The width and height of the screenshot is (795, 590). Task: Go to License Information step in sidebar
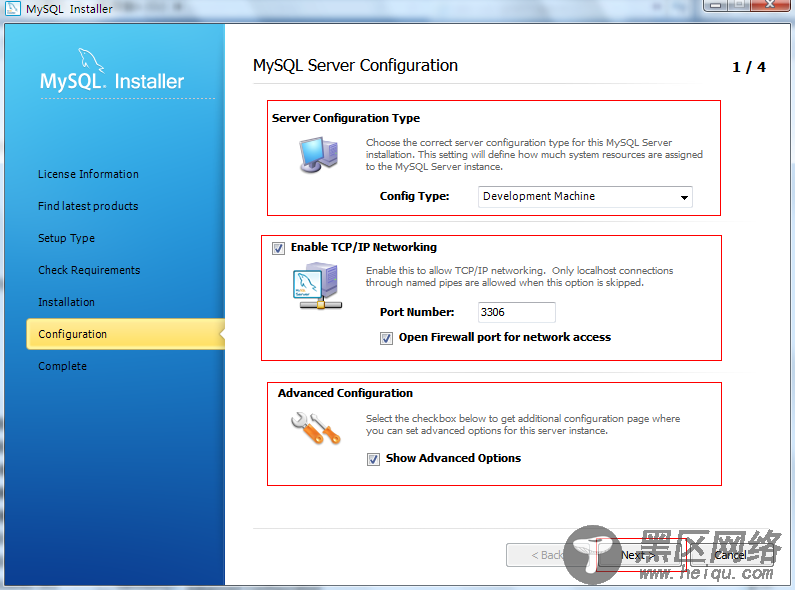[88, 174]
